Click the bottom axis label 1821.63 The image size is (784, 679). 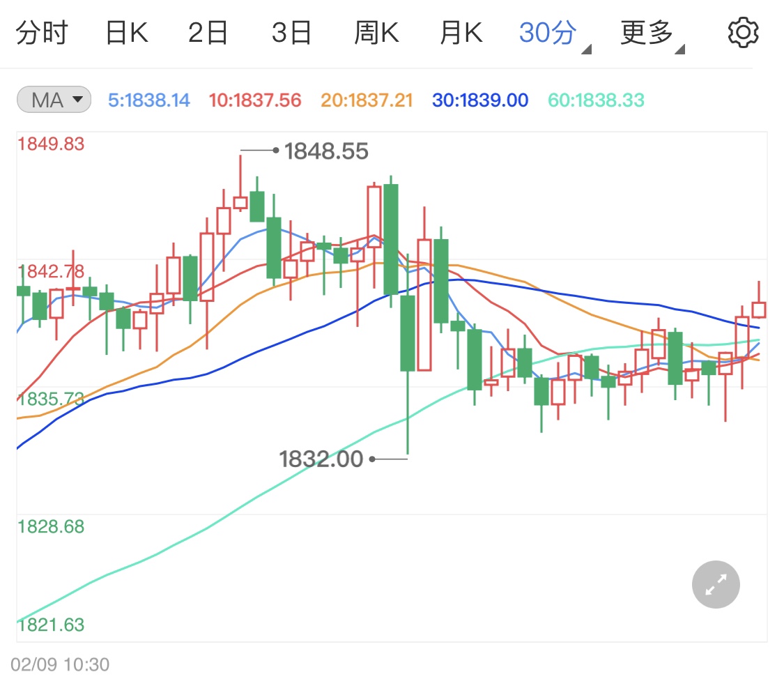click(x=51, y=625)
